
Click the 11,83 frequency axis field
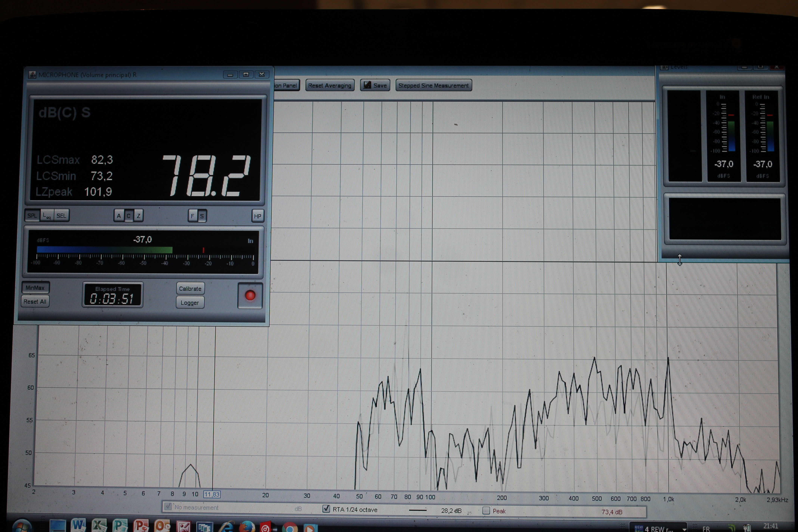click(212, 494)
